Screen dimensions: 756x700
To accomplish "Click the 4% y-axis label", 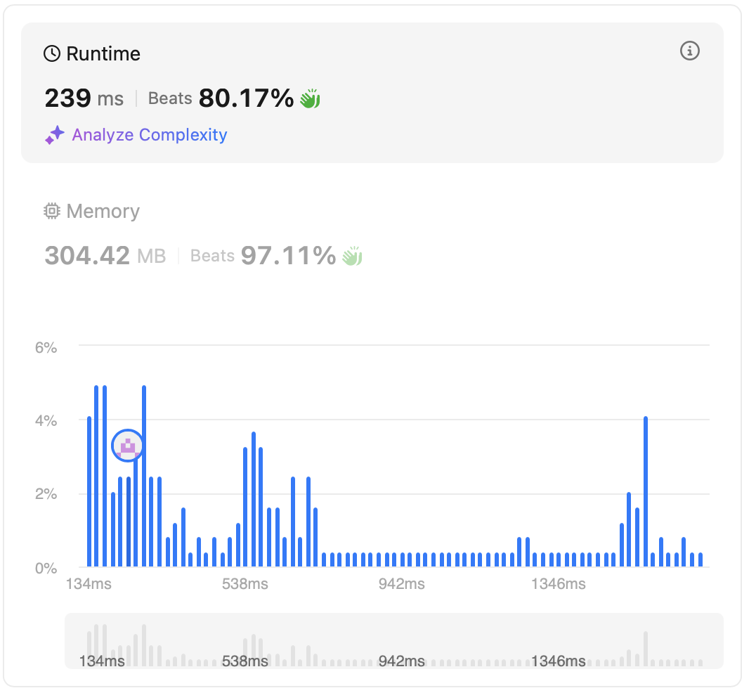I will click(46, 421).
